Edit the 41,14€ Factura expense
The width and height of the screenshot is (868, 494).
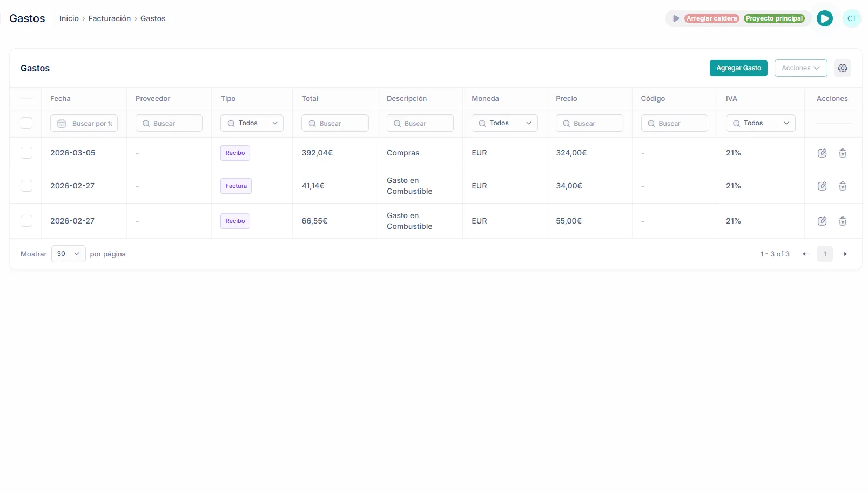click(822, 186)
